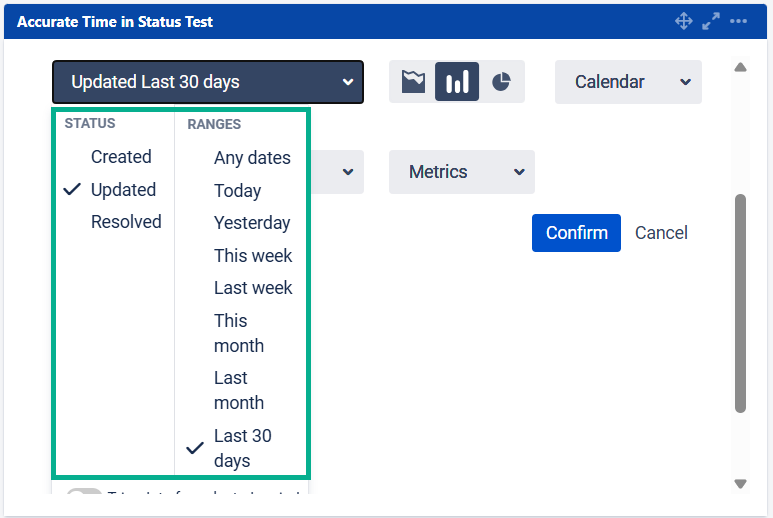Select the Yesterday date range
The image size is (773, 518).
252,223
